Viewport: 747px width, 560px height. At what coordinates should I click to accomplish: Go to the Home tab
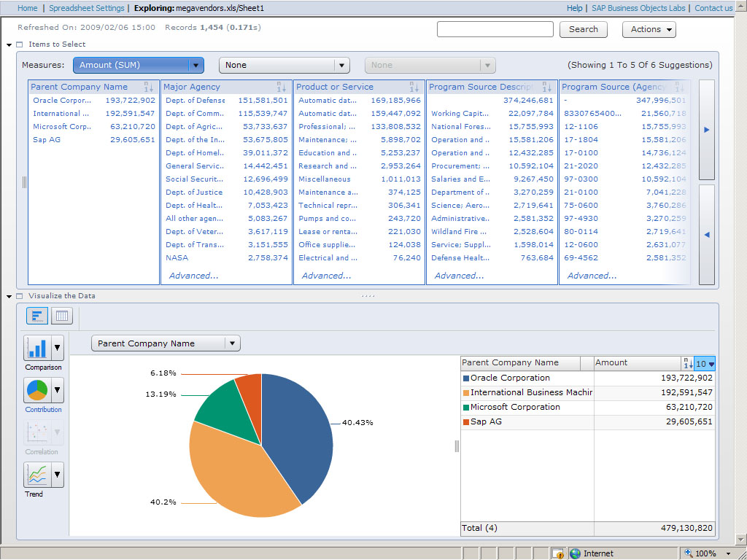click(x=27, y=8)
